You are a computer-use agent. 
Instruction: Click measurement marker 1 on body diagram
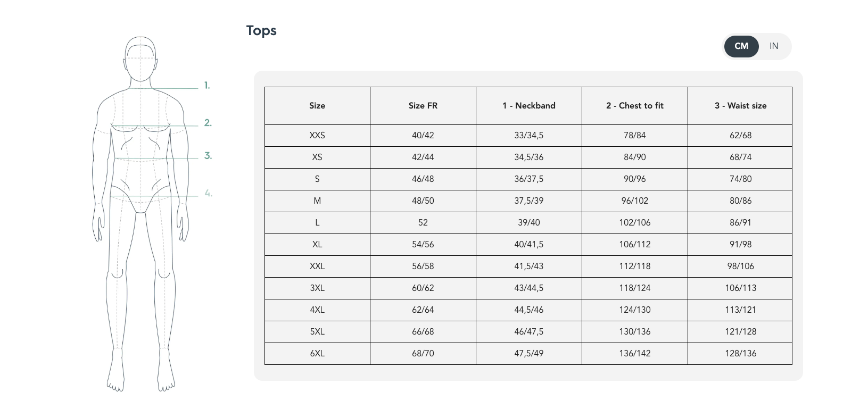(x=207, y=85)
